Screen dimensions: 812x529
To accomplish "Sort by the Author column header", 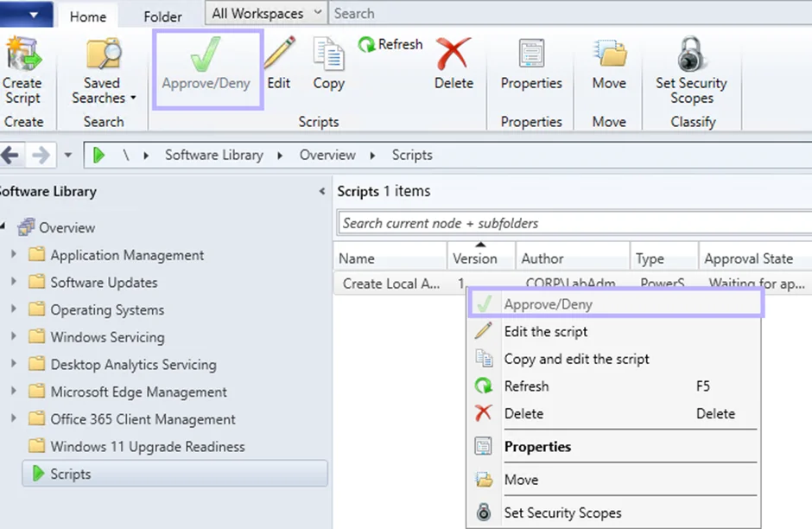I will (573, 258).
